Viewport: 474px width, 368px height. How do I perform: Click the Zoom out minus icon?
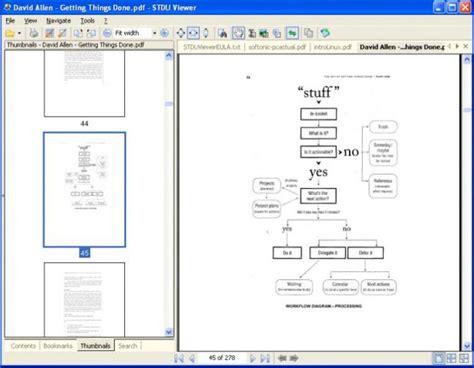coord(107,33)
